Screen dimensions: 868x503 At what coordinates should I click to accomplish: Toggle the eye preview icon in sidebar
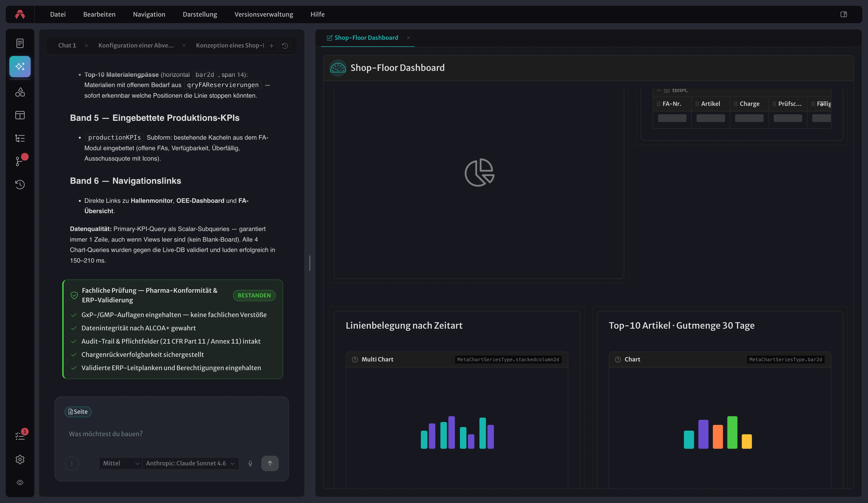click(20, 482)
